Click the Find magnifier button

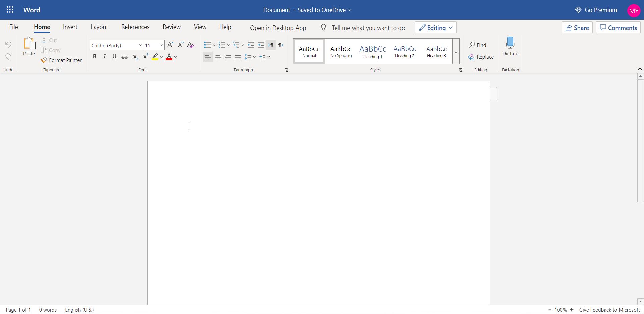click(477, 45)
